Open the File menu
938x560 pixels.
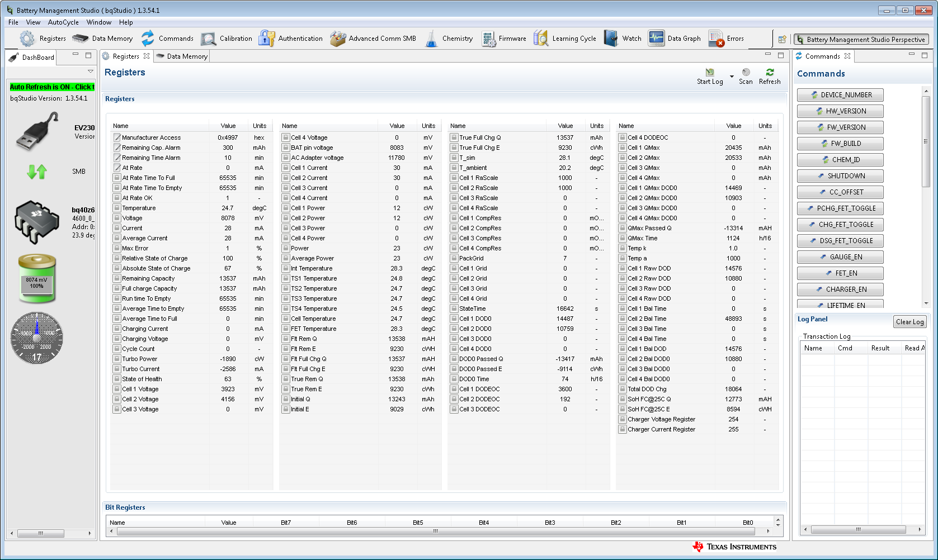(x=13, y=22)
